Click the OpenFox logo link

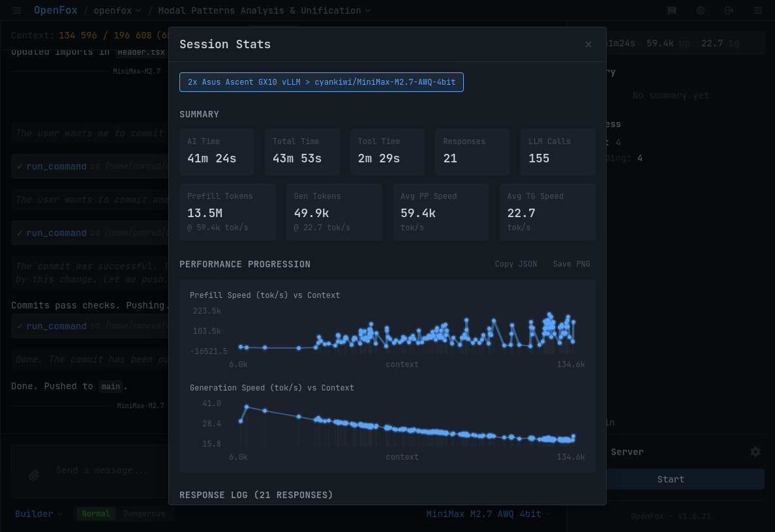pos(56,10)
